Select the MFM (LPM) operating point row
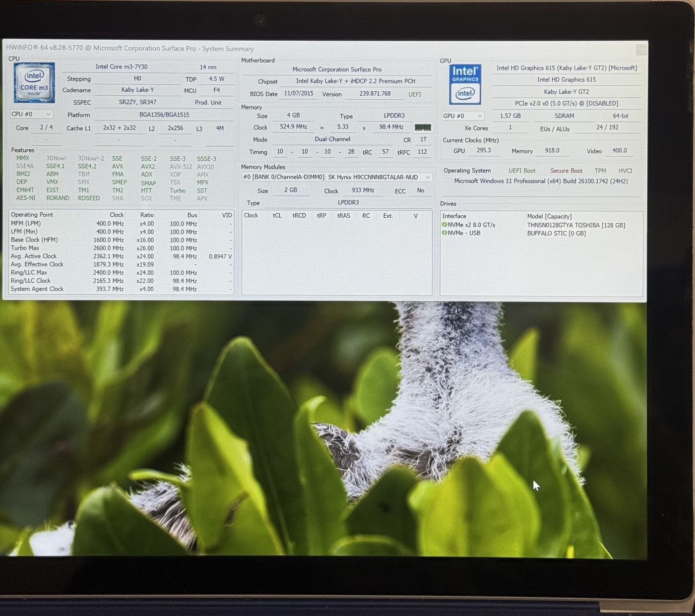The width and height of the screenshot is (695, 616). tap(121, 224)
